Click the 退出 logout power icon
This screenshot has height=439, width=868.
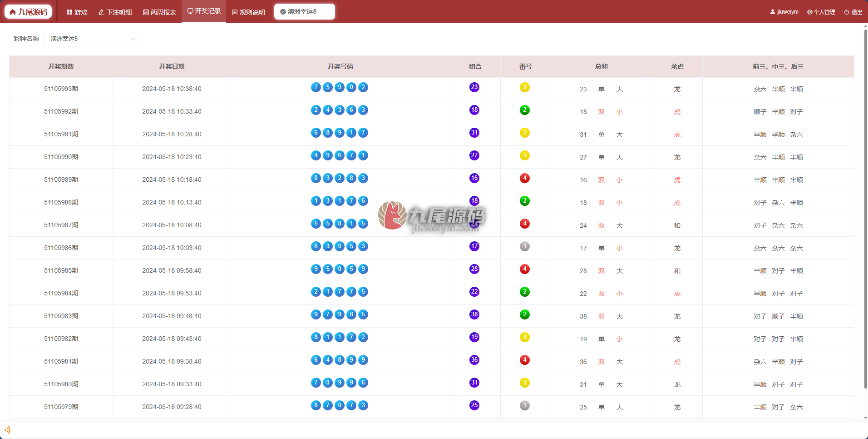point(847,12)
